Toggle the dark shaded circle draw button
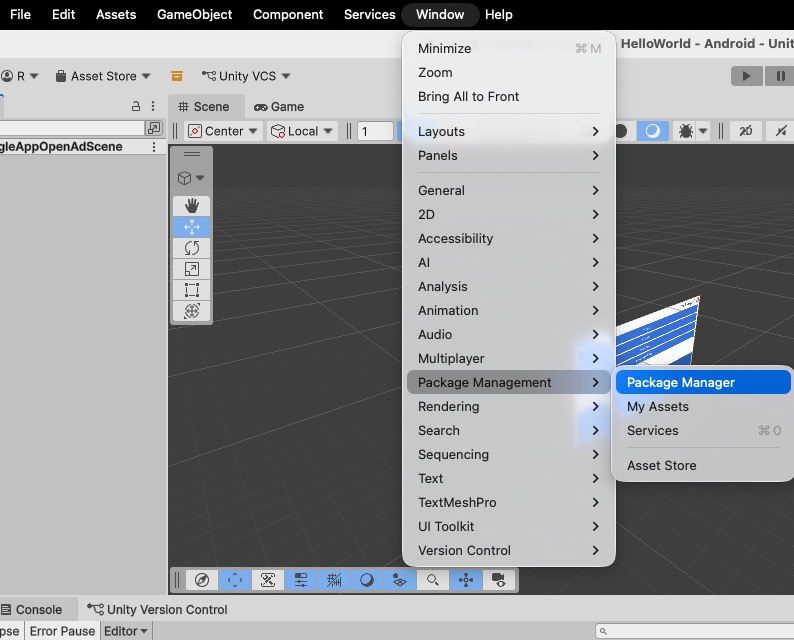 621,131
